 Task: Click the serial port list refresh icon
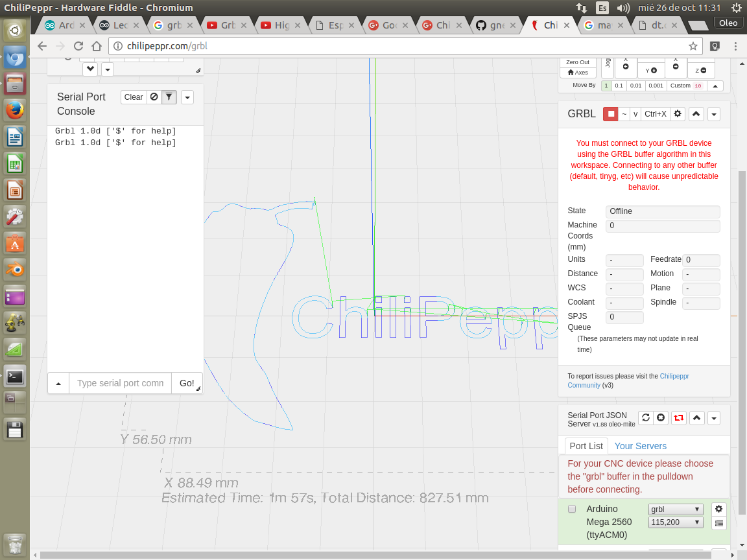(646, 417)
